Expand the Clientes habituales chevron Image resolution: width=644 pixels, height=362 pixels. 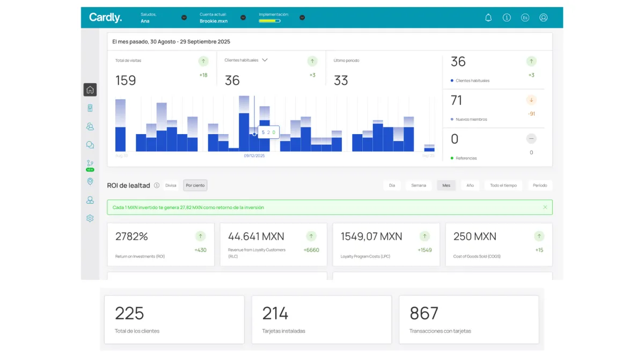[265, 60]
